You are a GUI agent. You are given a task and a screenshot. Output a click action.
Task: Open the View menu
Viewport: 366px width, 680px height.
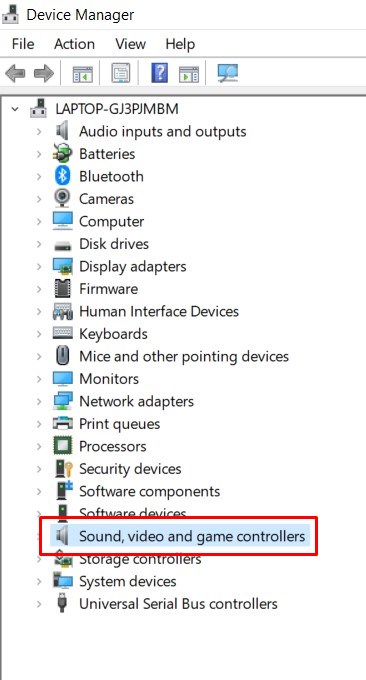[x=130, y=44]
